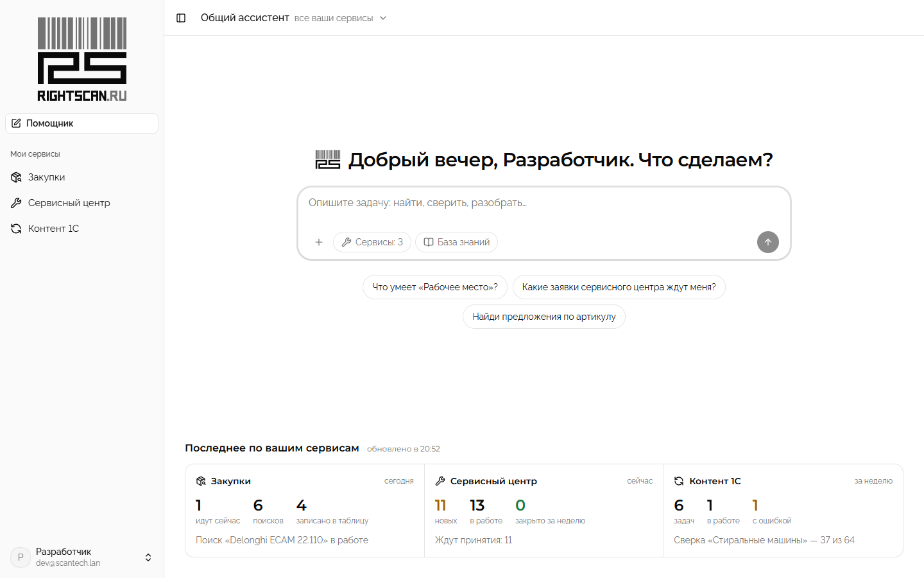Click the user avatar letter Р
The width and height of the screenshot is (924, 578).
pos(21,557)
